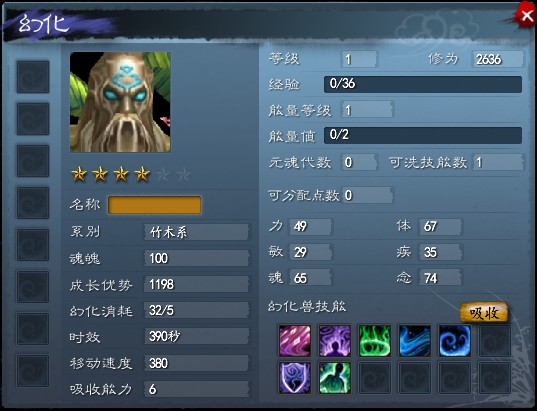Image resolution: width=537 pixels, height=411 pixels.
Task: Select the bottom empty slot in left column
Action: tap(33, 371)
